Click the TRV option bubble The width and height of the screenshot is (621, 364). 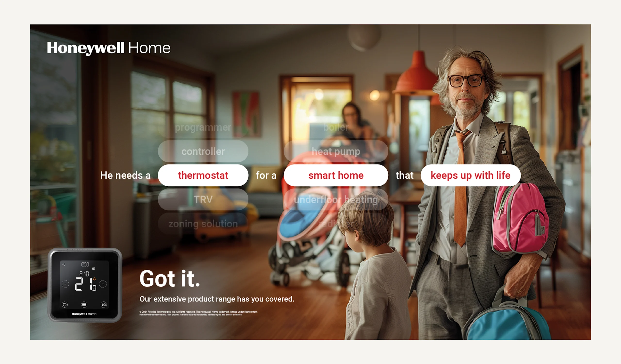coord(203,199)
